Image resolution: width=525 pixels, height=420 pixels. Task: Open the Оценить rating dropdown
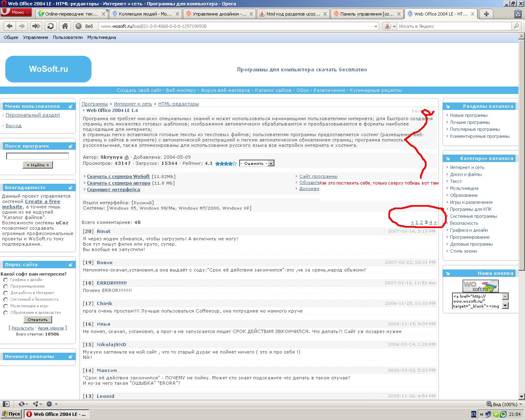[257, 163]
